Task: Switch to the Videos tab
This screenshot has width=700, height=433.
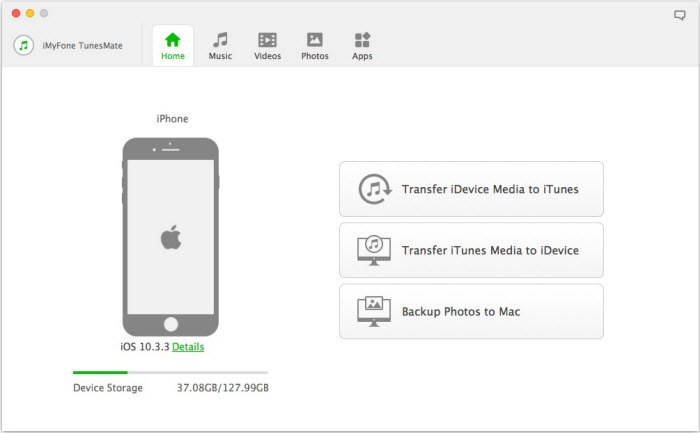Action: coord(267,46)
